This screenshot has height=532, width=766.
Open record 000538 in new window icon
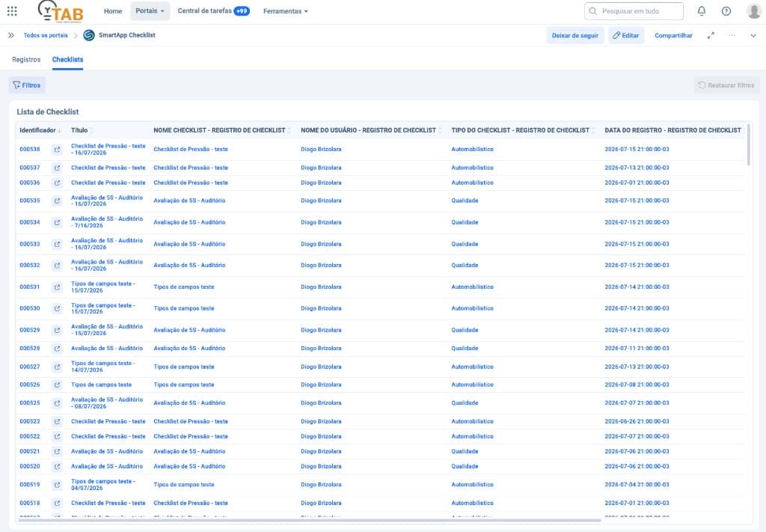coord(57,150)
